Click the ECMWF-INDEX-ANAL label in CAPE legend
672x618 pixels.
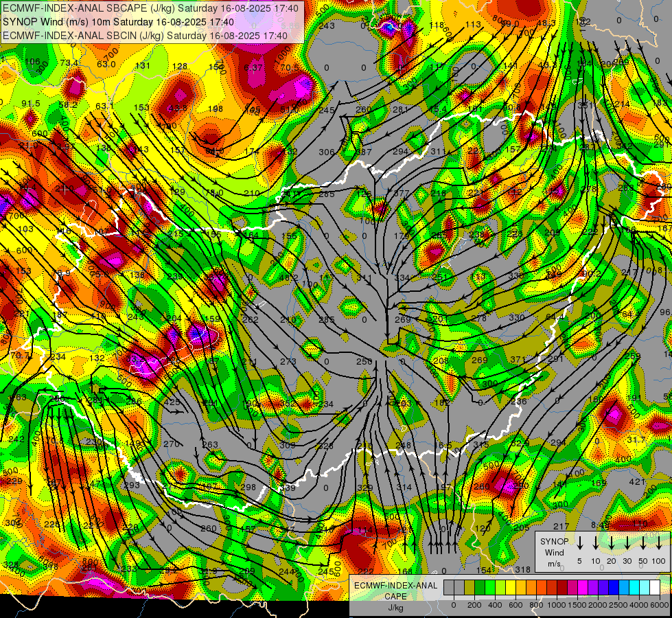point(395,586)
